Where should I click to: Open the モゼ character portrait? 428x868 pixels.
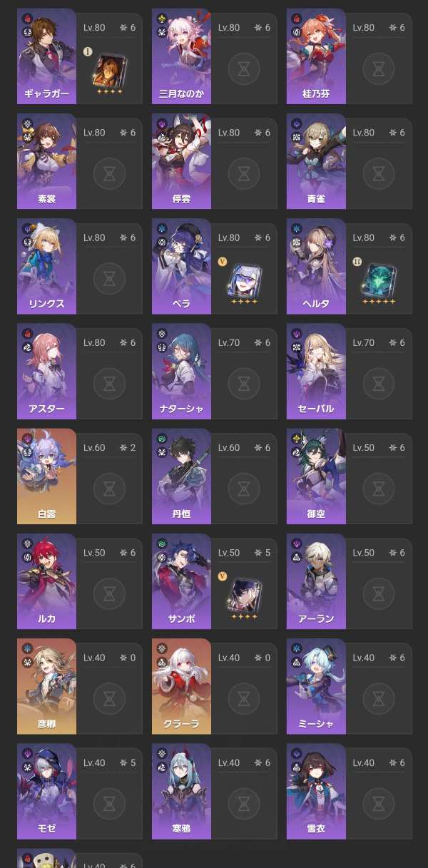tap(46, 788)
